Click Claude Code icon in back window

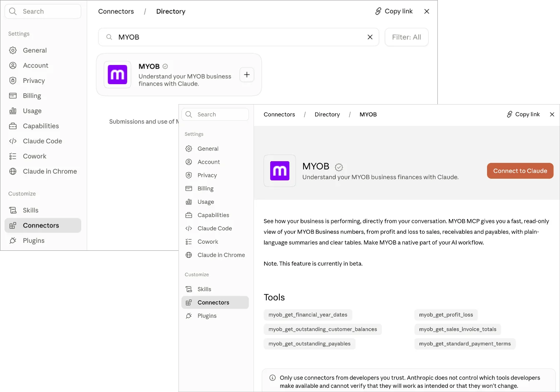tap(13, 141)
